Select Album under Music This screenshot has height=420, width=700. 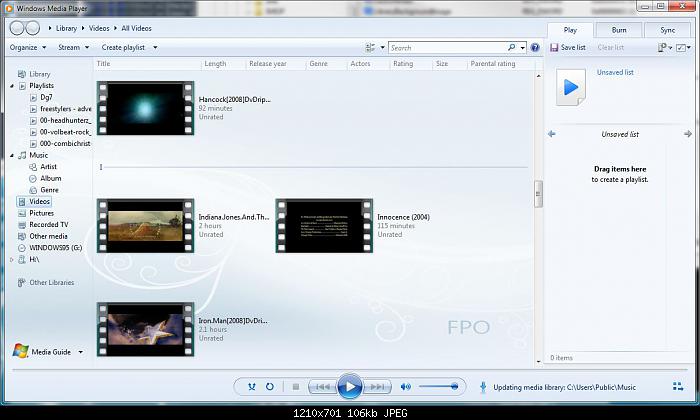click(45, 179)
